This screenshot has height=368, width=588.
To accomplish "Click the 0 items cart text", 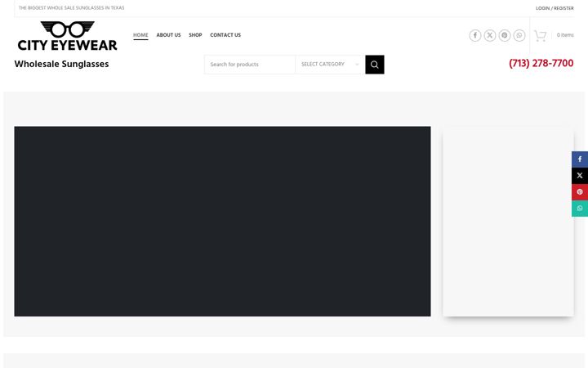I will [565, 35].
